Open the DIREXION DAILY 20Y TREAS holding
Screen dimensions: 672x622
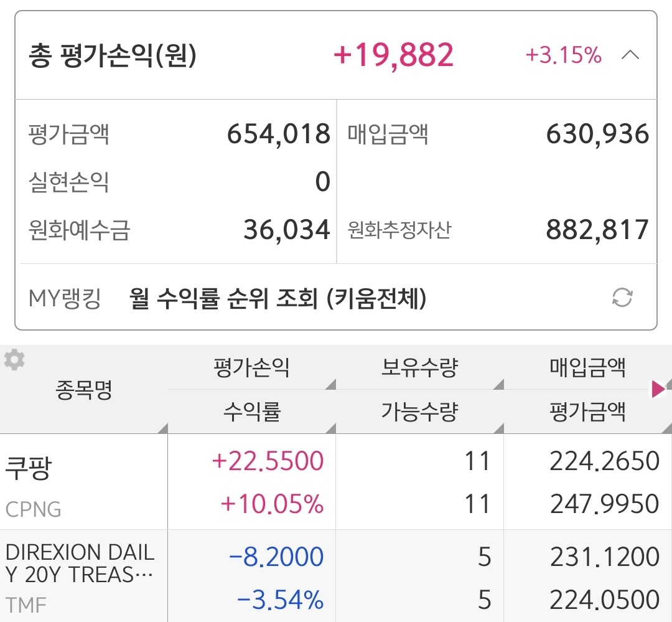[80, 563]
